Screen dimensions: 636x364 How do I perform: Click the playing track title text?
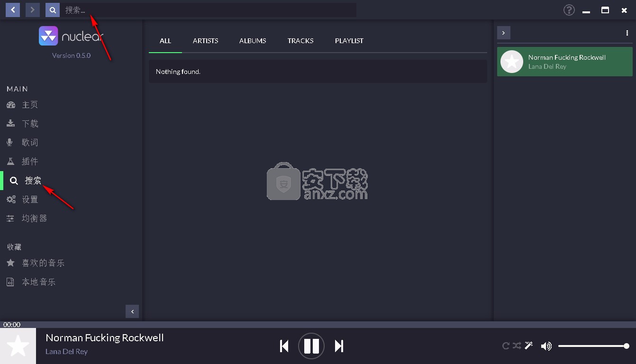pyautogui.click(x=105, y=338)
